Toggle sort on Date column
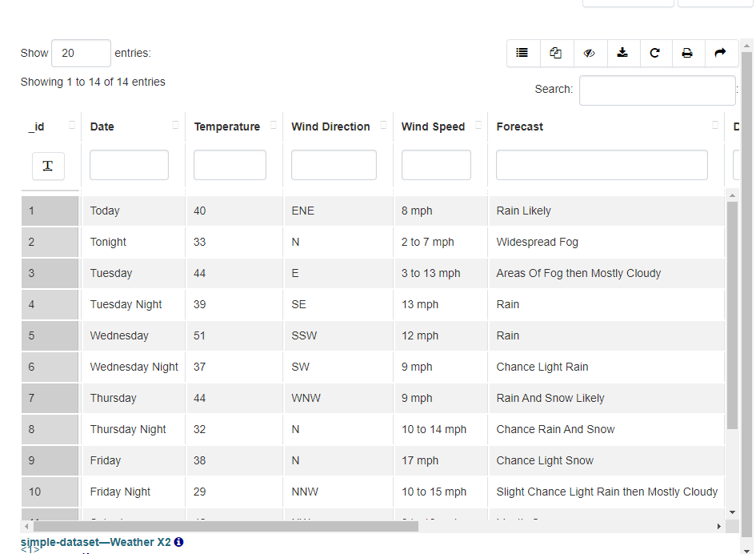This screenshot has height=554, width=756. pyautogui.click(x=175, y=125)
